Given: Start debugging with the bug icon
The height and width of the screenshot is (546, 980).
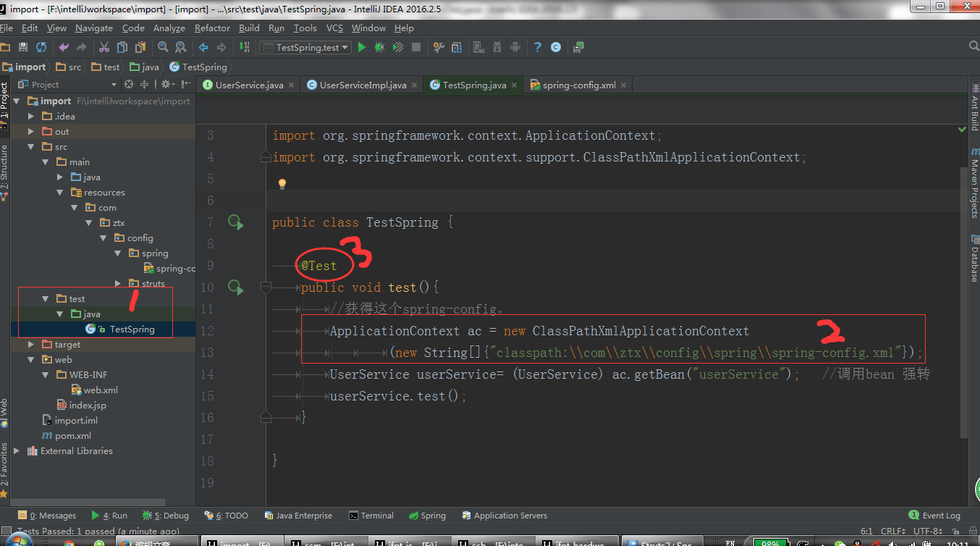Looking at the screenshot, I should pos(379,47).
